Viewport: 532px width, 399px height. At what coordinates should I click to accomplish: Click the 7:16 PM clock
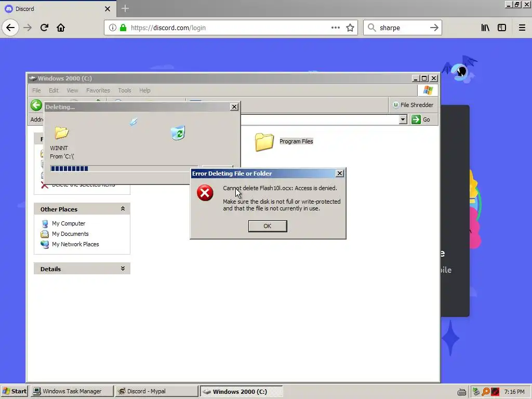[514, 392]
